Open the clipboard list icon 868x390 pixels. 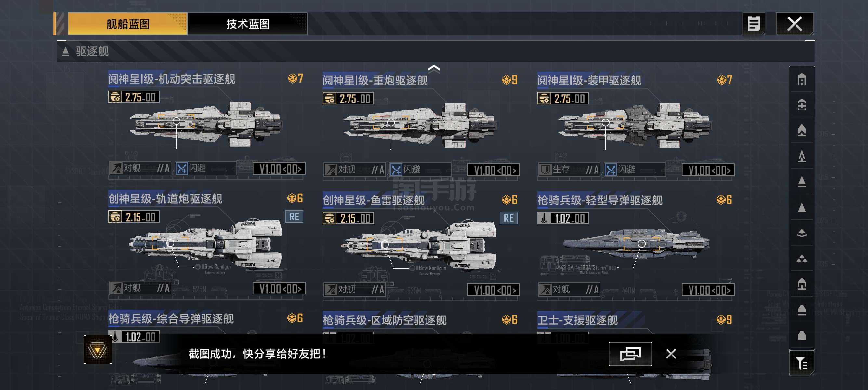pyautogui.click(x=754, y=24)
